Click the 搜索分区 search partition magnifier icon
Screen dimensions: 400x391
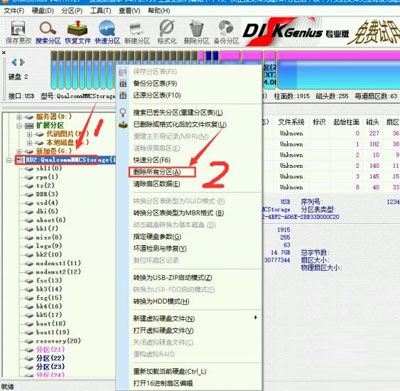[48, 28]
